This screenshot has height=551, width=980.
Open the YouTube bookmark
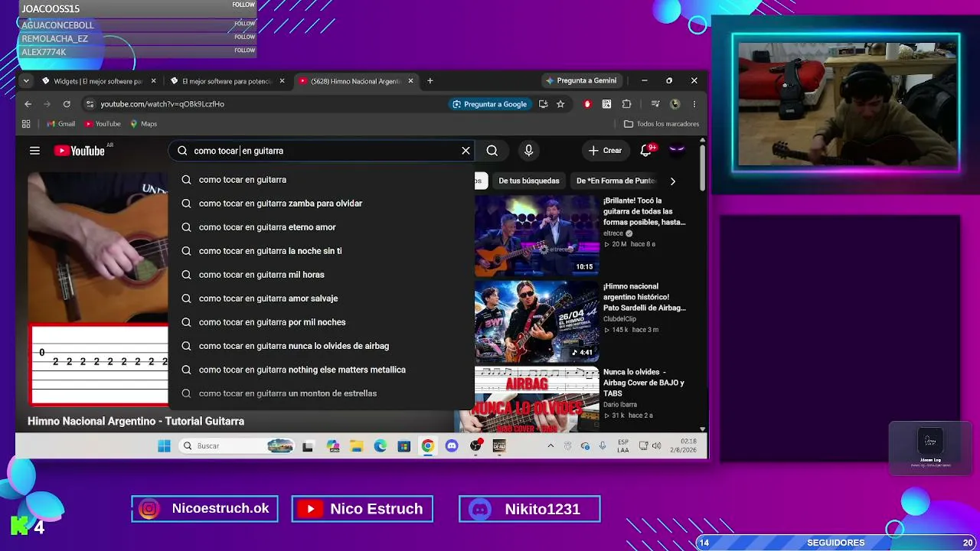(x=103, y=124)
